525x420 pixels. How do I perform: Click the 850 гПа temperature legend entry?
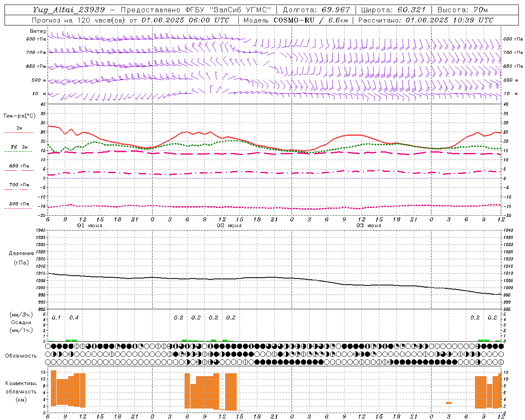point(19,166)
